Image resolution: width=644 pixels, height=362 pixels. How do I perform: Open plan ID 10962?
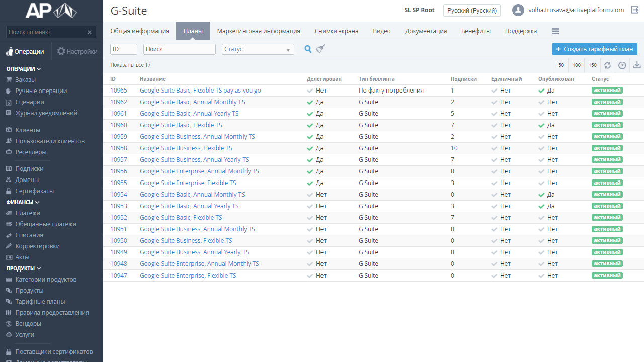119,102
